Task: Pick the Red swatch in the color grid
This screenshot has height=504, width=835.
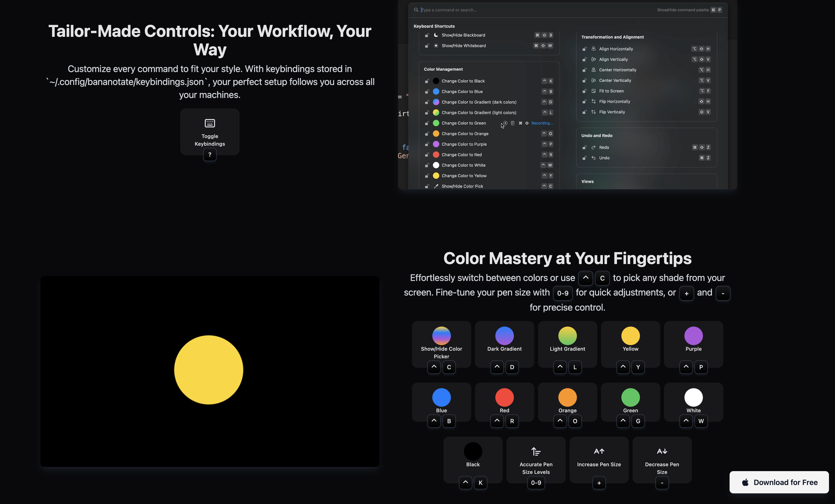Action: pos(504,397)
